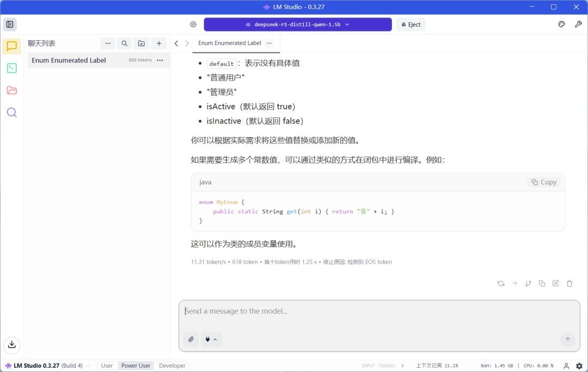Select the Enum Enumerated Label tab
The height and width of the screenshot is (372, 588).
[229, 43]
